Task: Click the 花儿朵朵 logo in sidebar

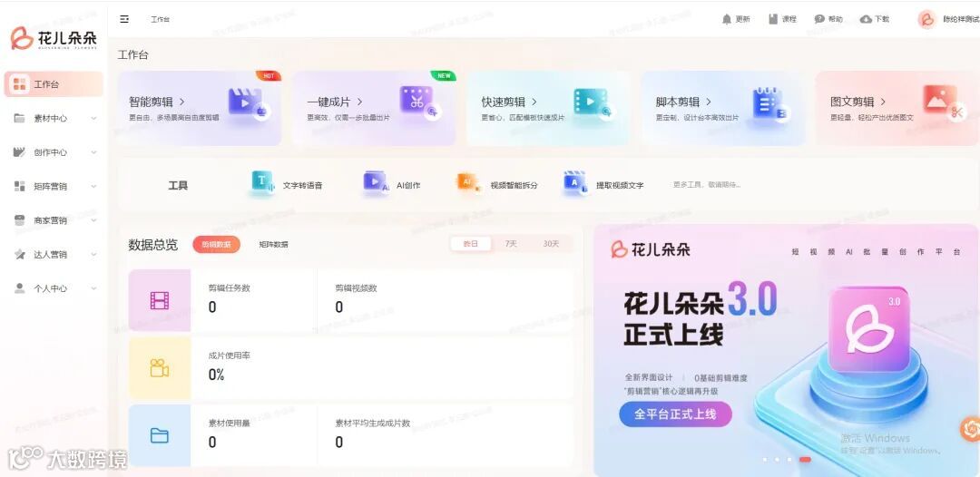Action: coord(54,38)
